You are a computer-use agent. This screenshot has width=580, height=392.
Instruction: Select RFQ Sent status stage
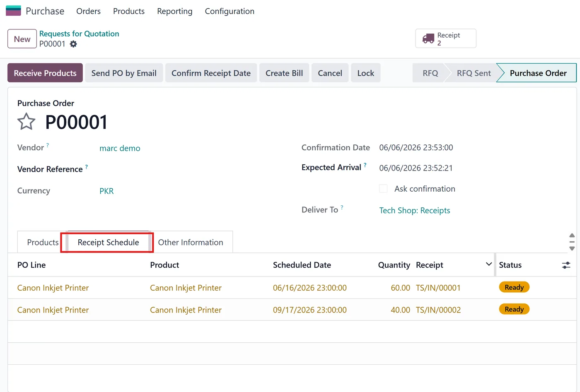[474, 73]
